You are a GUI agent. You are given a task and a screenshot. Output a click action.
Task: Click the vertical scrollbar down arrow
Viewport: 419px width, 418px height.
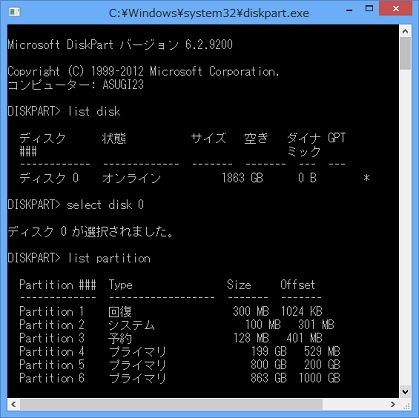405,392
